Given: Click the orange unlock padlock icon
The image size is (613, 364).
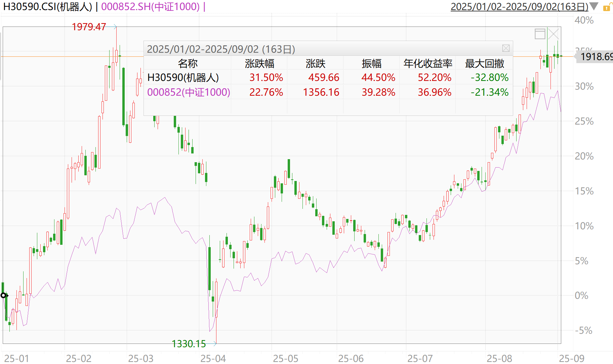Looking at the screenshot, I should pyautogui.click(x=607, y=7).
